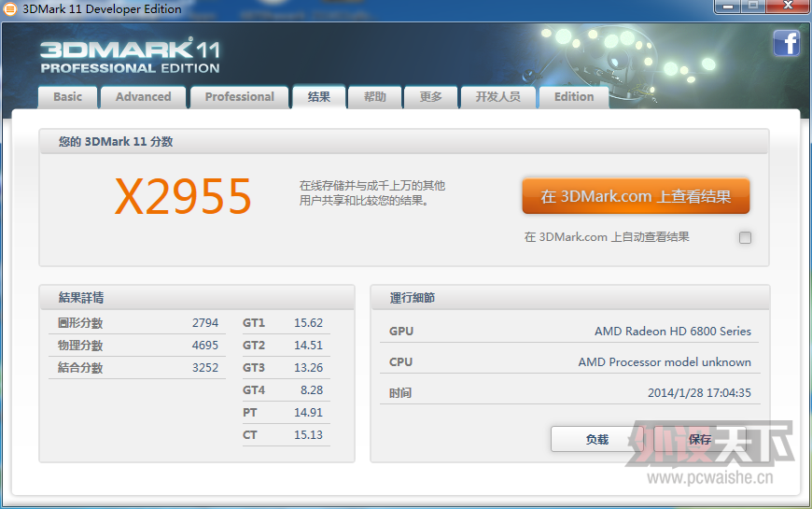Image resolution: width=812 pixels, height=509 pixels.
Task: Click the 保存 button
Action: [x=700, y=440]
